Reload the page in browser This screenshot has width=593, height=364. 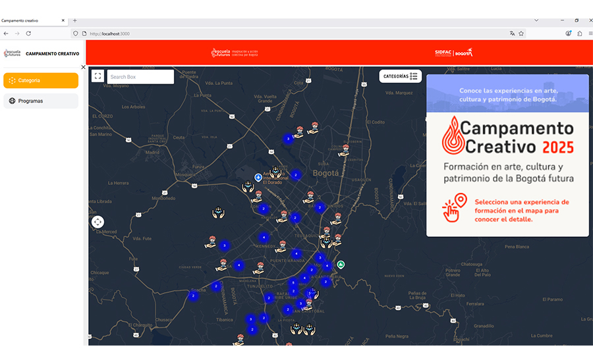[28, 34]
